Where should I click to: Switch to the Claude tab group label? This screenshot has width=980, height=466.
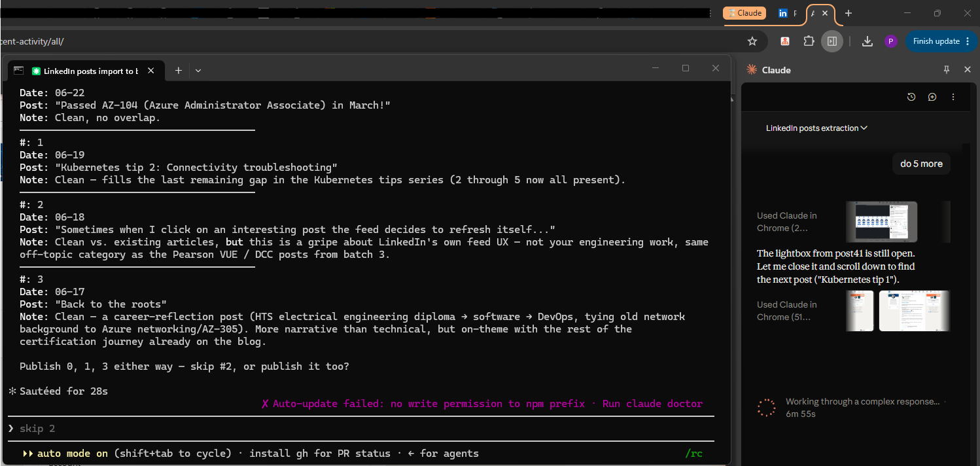pos(744,13)
